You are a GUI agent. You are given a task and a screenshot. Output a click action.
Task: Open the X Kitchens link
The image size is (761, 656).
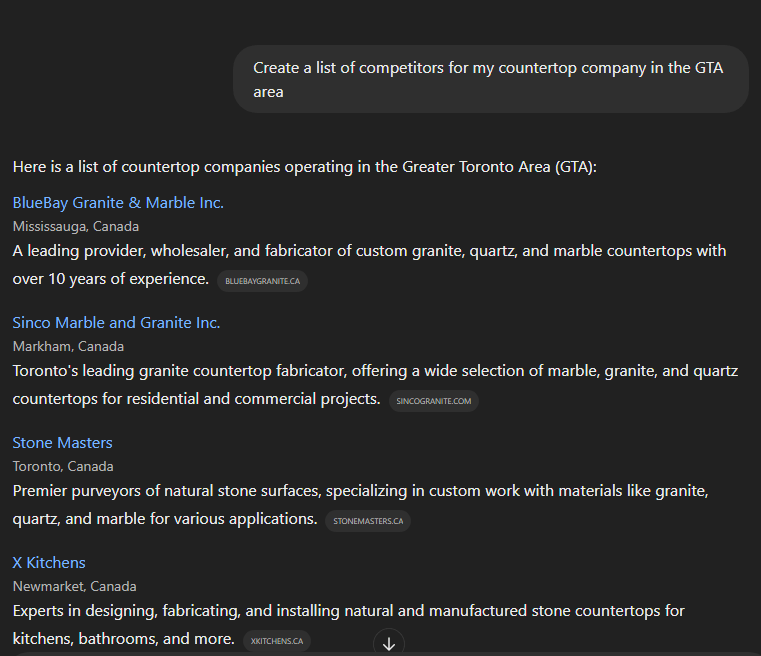[49, 563]
